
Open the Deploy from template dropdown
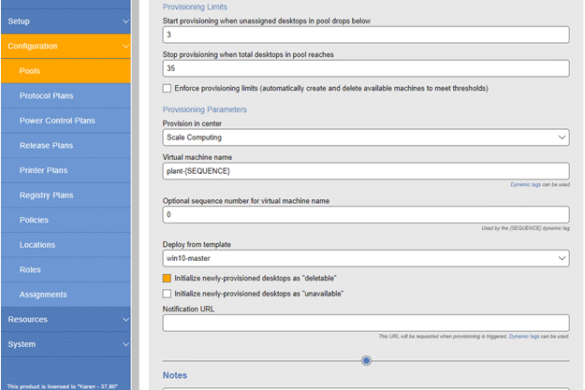point(366,258)
